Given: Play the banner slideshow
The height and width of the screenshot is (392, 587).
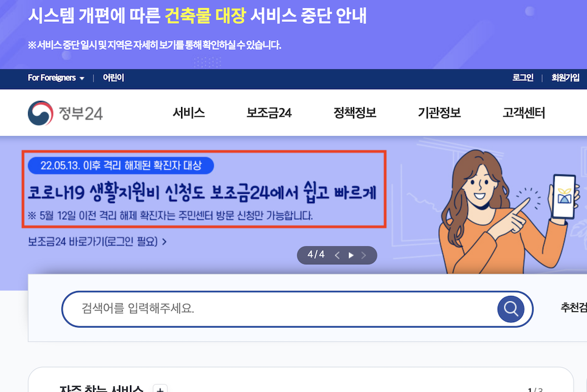Looking at the screenshot, I should pyautogui.click(x=351, y=255).
